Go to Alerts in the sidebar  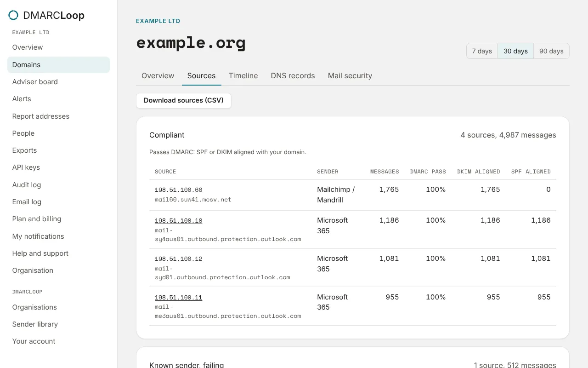coord(58,99)
